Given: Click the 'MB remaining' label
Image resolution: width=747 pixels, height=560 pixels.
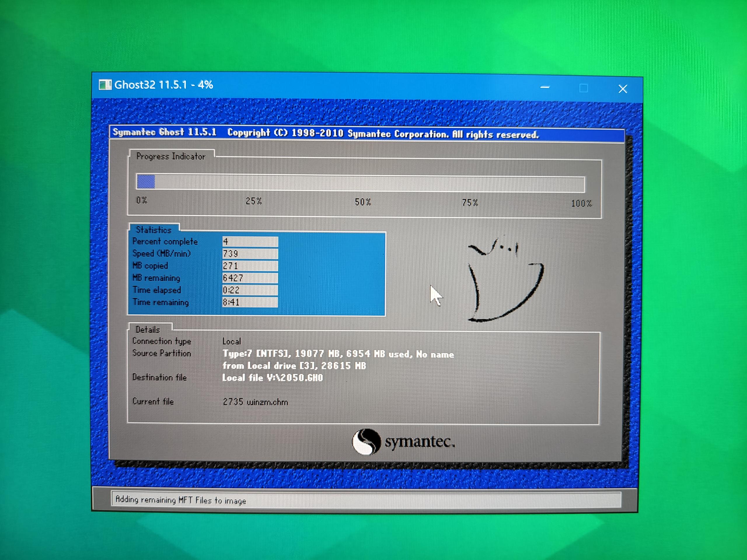Looking at the screenshot, I should pyautogui.click(x=156, y=278).
